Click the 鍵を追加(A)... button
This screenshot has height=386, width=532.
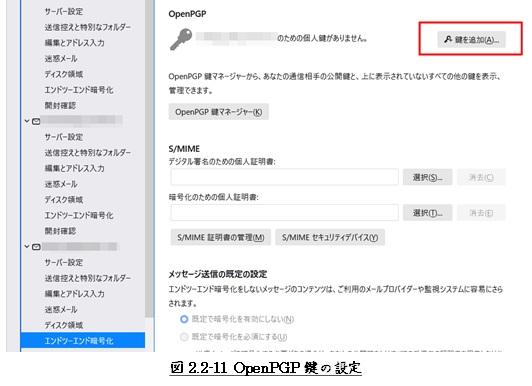click(471, 39)
